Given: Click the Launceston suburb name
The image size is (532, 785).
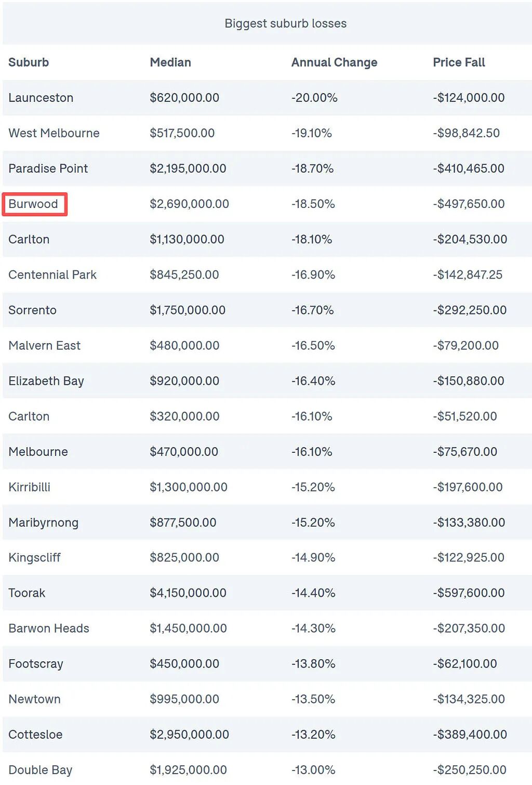Looking at the screenshot, I should point(41,98).
